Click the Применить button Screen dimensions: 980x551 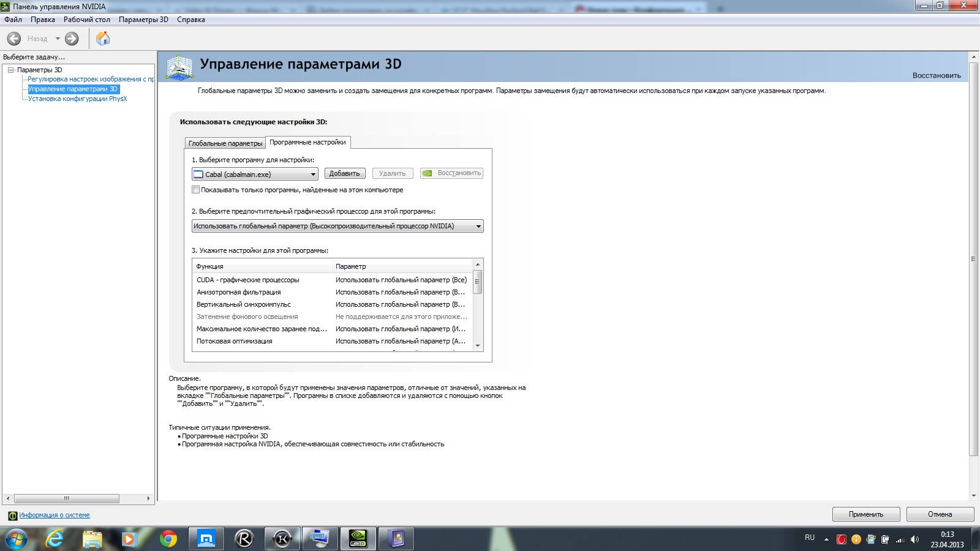pyautogui.click(x=866, y=514)
